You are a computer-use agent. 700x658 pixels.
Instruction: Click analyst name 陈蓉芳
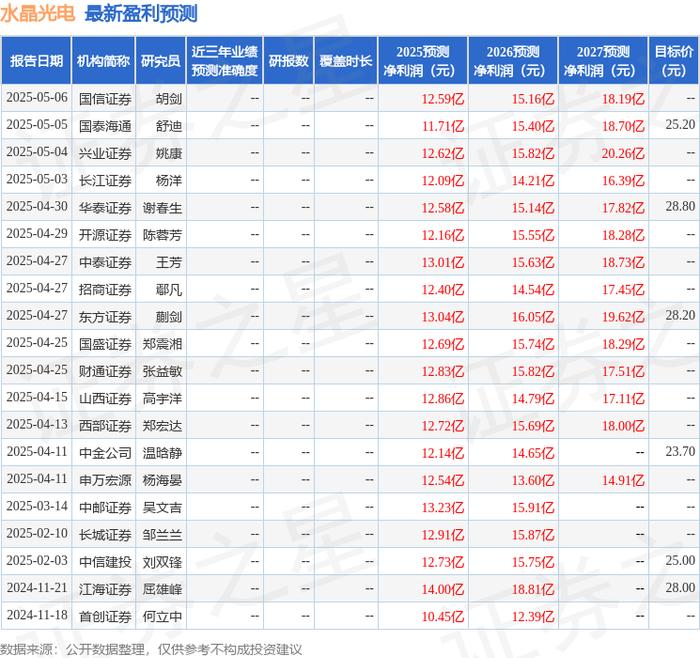pos(162,235)
